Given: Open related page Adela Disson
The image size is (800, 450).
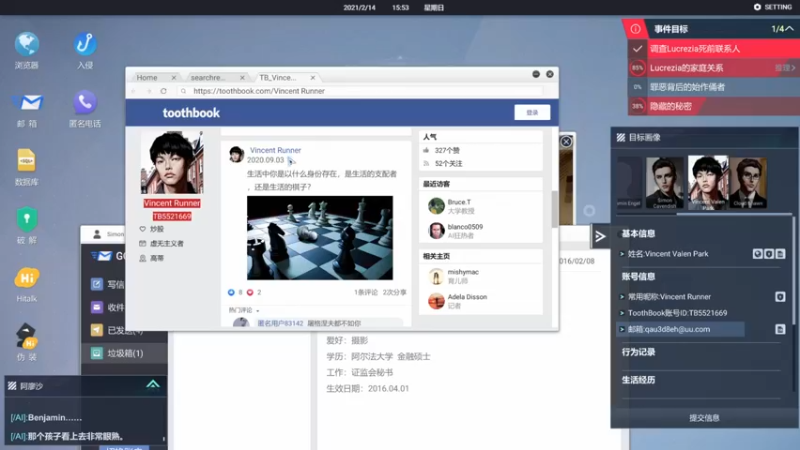Looking at the screenshot, I should pyautogui.click(x=467, y=296).
